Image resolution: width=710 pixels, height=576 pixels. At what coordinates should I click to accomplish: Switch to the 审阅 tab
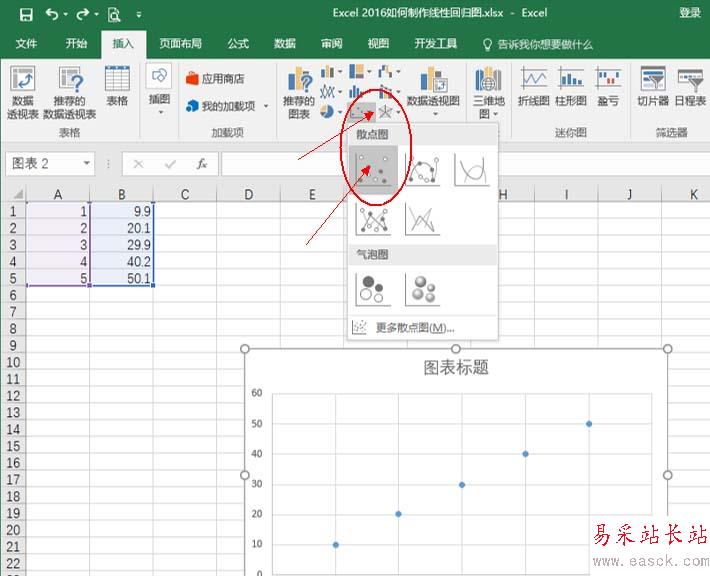[331, 43]
